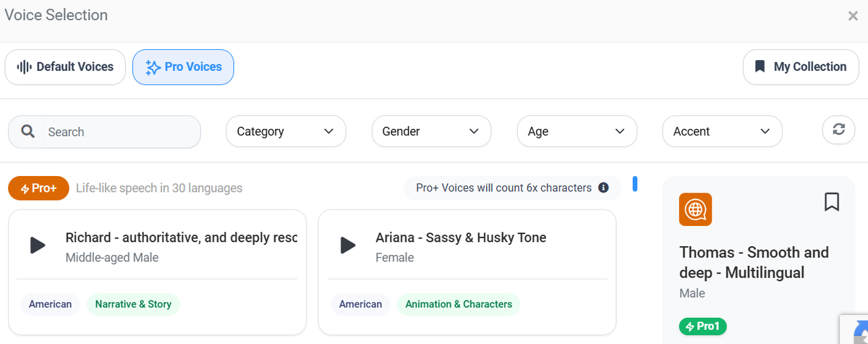Expand the Accent dropdown
The width and height of the screenshot is (868, 344).
[x=722, y=131]
